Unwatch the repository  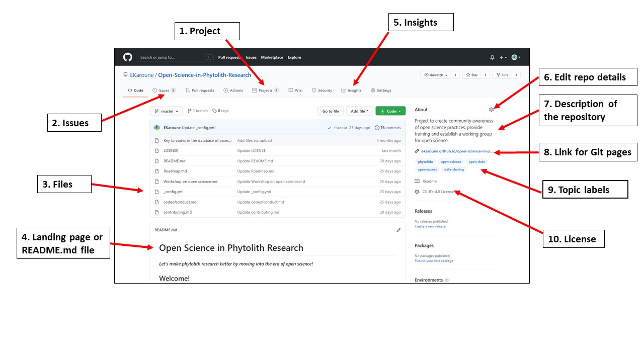[x=436, y=74]
